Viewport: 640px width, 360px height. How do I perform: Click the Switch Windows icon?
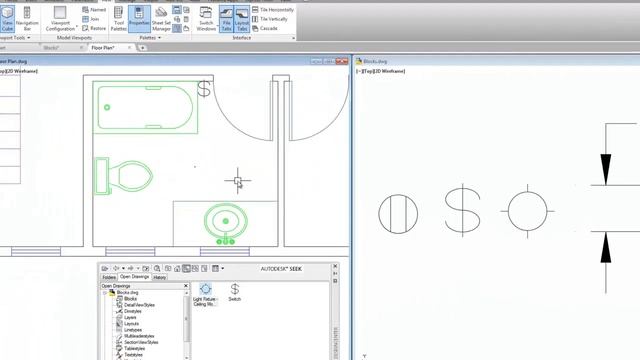(206, 13)
